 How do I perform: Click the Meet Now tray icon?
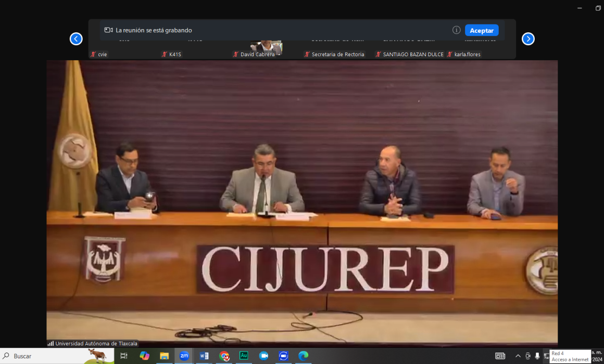(528, 356)
